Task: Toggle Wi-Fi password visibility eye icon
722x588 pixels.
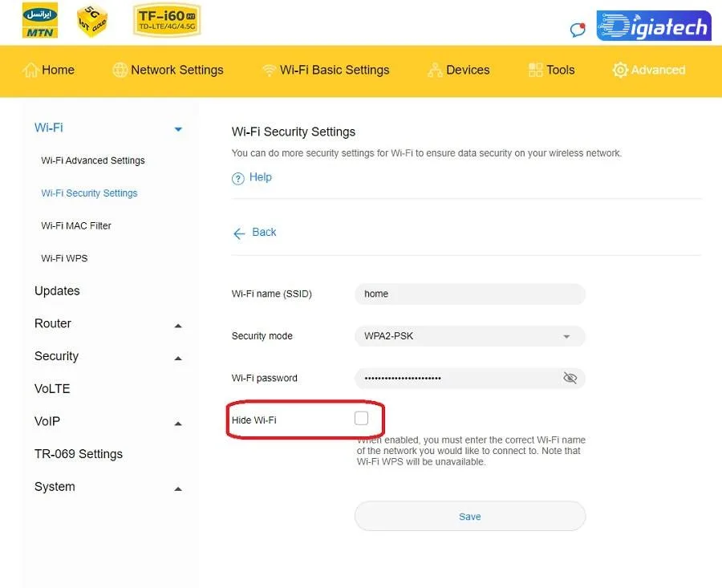Action: click(570, 378)
